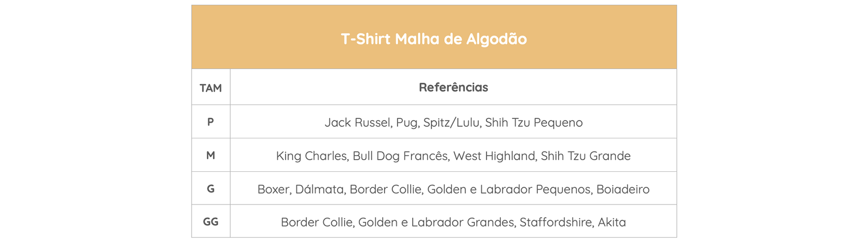This screenshot has height=242, width=868.
Task: Select size G cell
Action: (x=211, y=188)
